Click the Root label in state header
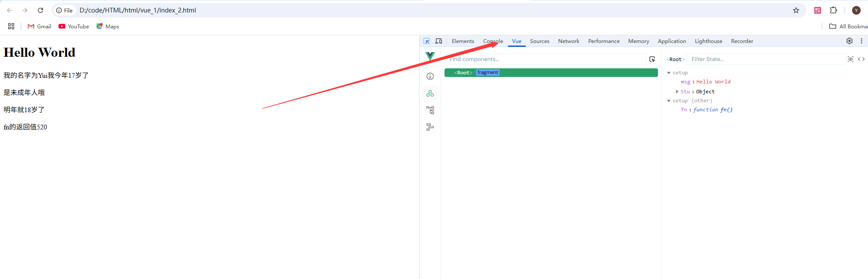Viewport: 868px width, 279px height. pyautogui.click(x=675, y=59)
